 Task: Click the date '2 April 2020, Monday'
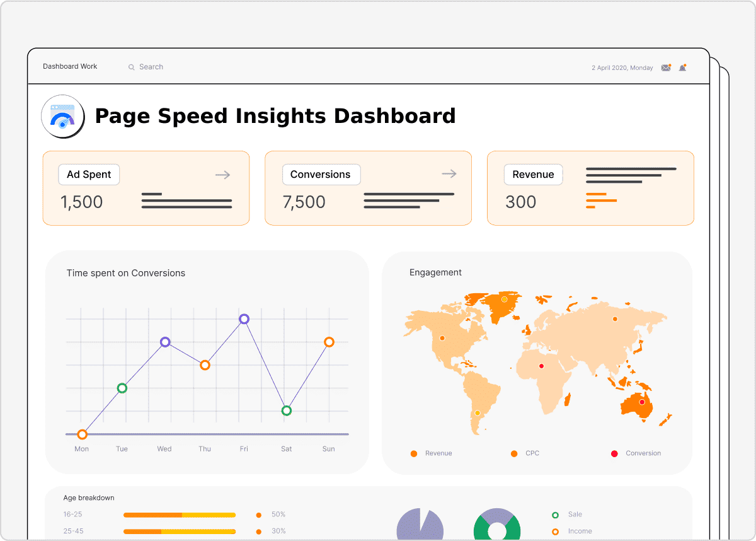tap(622, 68)
